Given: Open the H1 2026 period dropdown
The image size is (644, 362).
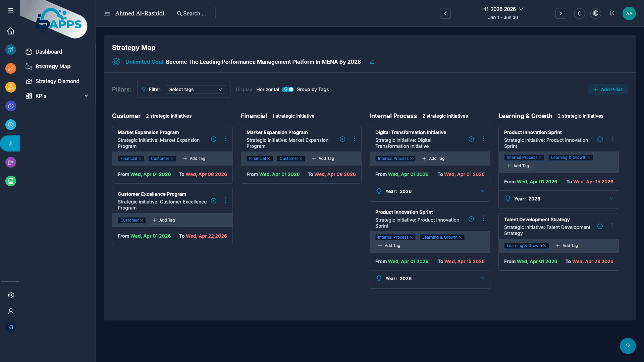Looking at the screenshot, I should pyautogui.click(x=503, y=9).
